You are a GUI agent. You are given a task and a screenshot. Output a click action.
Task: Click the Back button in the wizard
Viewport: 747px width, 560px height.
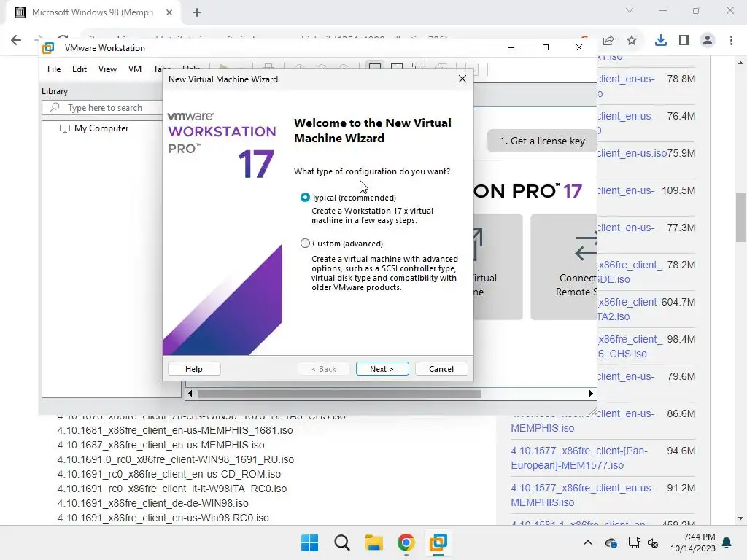point(324,368)
